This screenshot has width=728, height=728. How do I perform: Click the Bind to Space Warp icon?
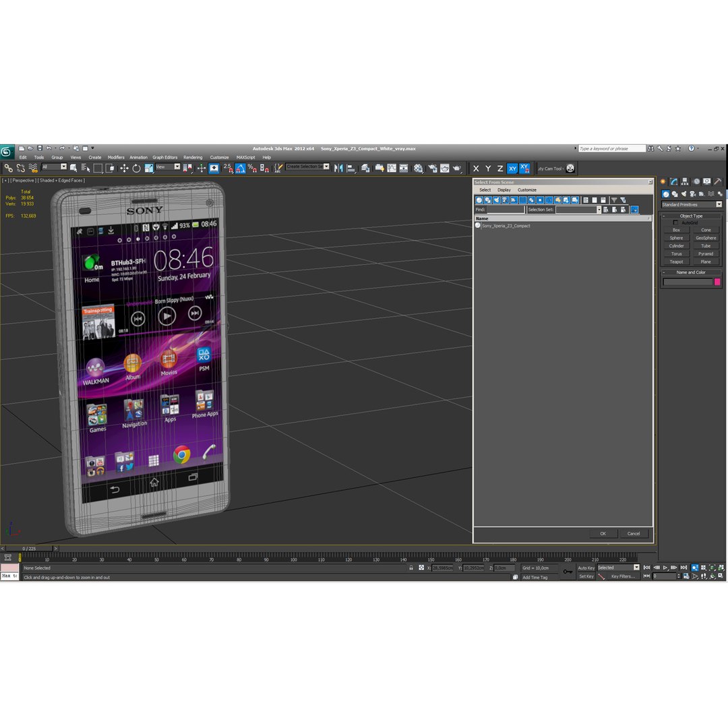[33, 169]
